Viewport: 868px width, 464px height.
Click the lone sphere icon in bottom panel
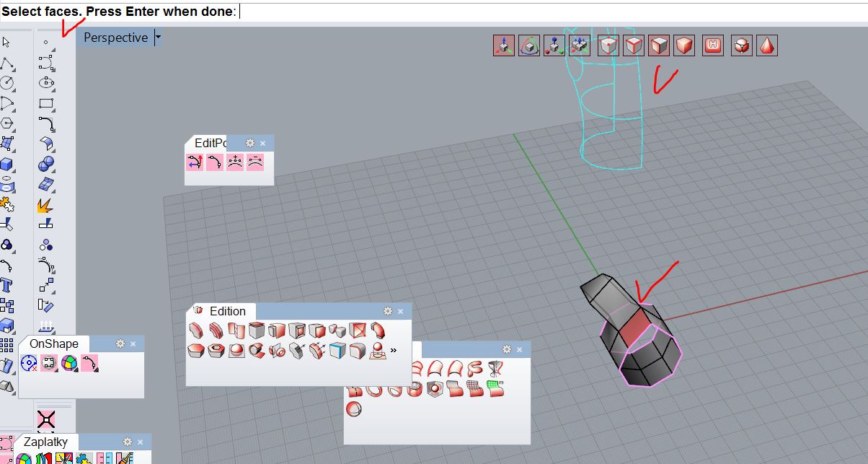point(354,409)
